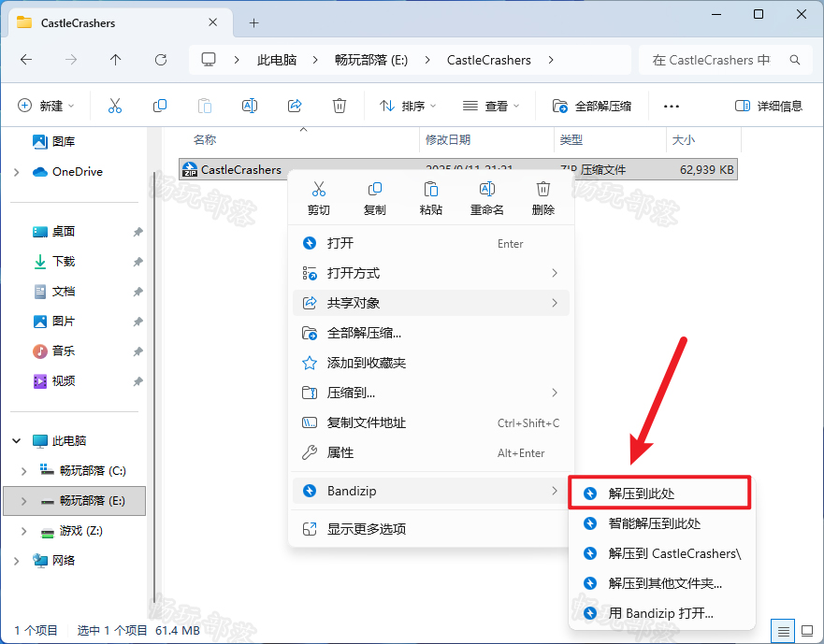Sort by 修改日期 column header
The width and height of the screenshot is (824, 644).
pyautogui.click(x=448, y=139)
